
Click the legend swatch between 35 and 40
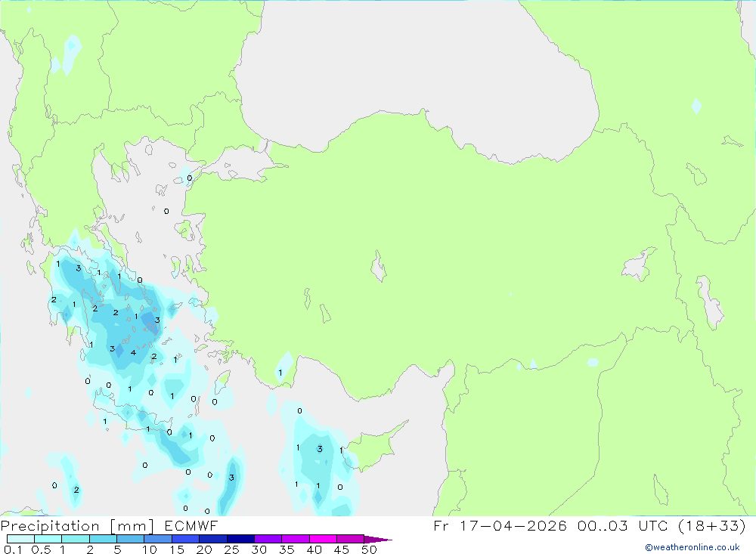tap(296, 539)
